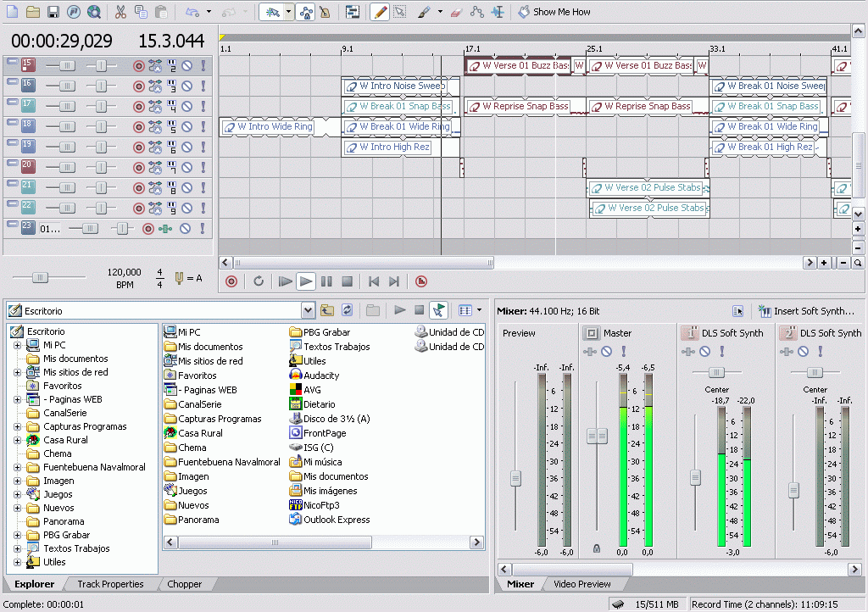Select the Draw tool in the toolbar
Image resolution: width=868 pixels, height=612 pixels.
pyautogui.click(x=379, y=11)
